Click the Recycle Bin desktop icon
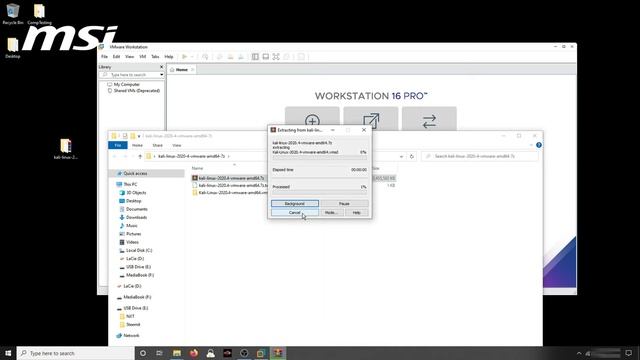 13,14
